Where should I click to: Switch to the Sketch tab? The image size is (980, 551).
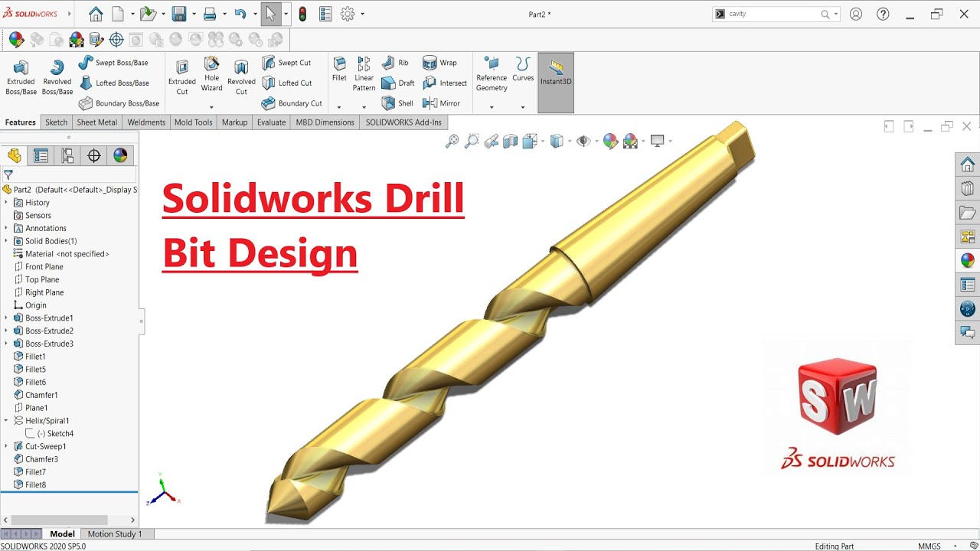coord(56,122)
